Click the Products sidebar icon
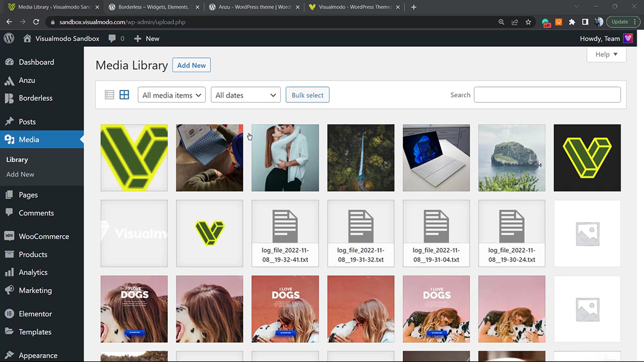The width and height of the screenshot is (644, 362). [9, 254]
